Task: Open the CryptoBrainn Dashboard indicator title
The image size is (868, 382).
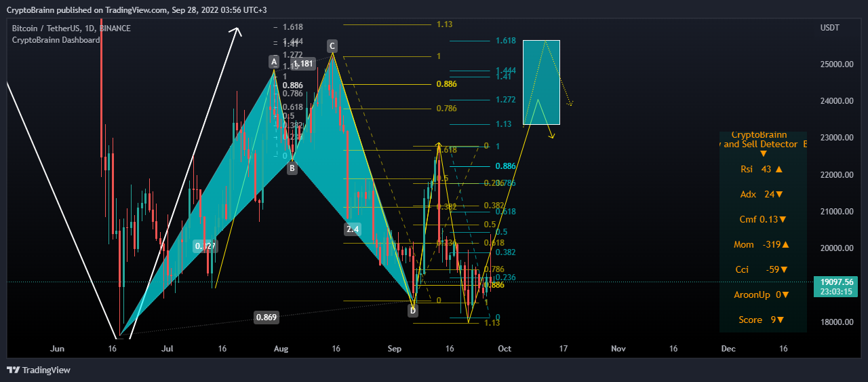Action: point(56,40)
